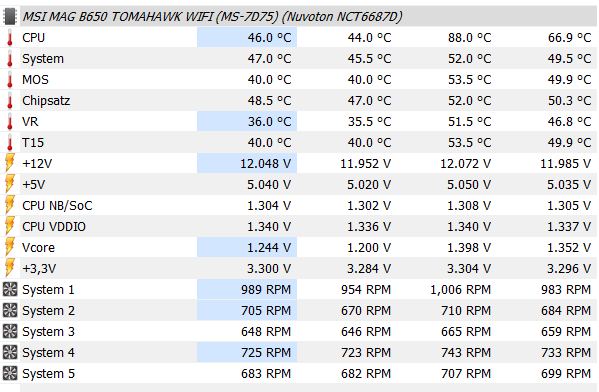Click the highlighted Vcore value 1.244 V
599x392 pixels.
(269, 248)
